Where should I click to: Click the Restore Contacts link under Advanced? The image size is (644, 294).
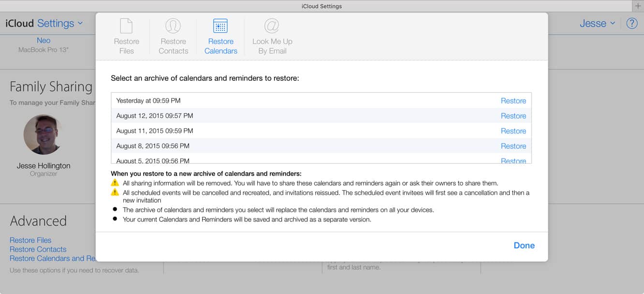tap(38, 249)
